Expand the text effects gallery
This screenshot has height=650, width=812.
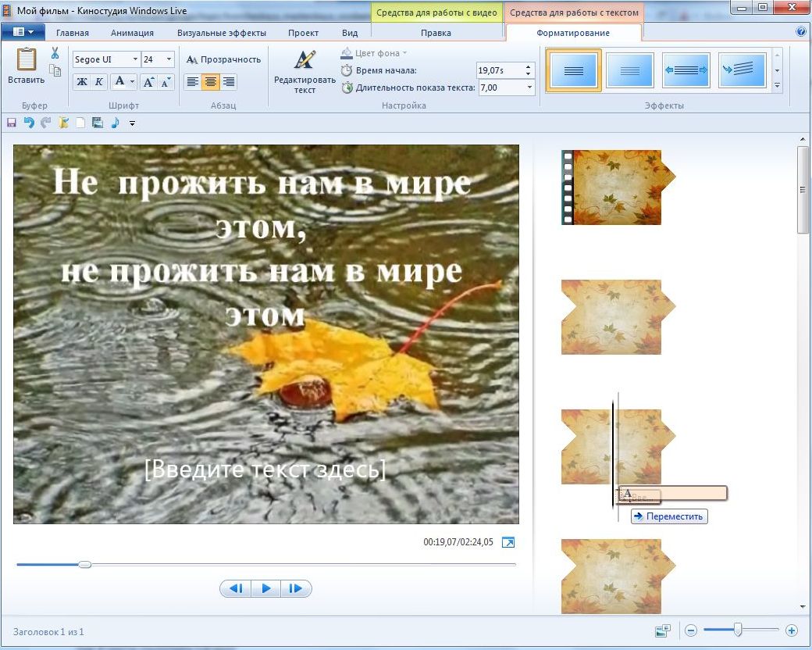pos(777,85)
